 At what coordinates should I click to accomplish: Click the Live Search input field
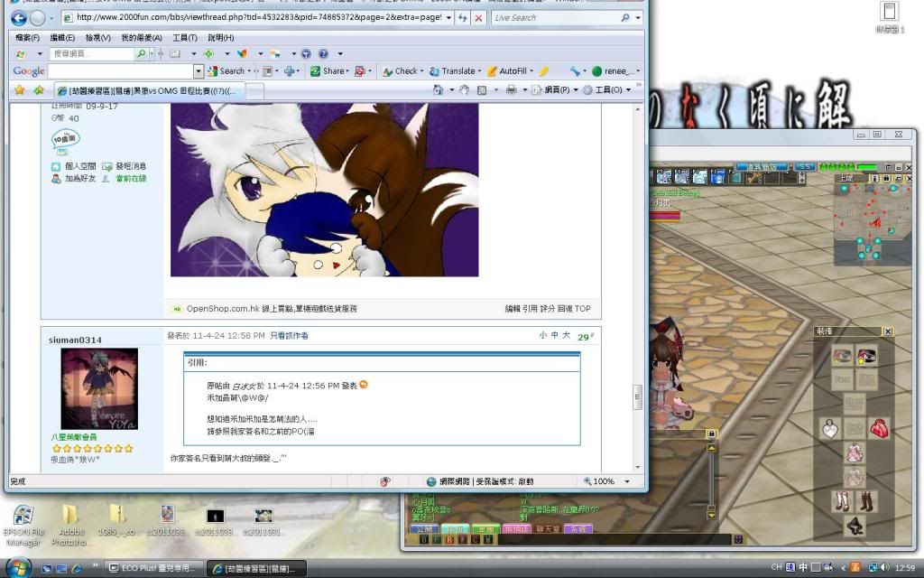coord(553,18)
